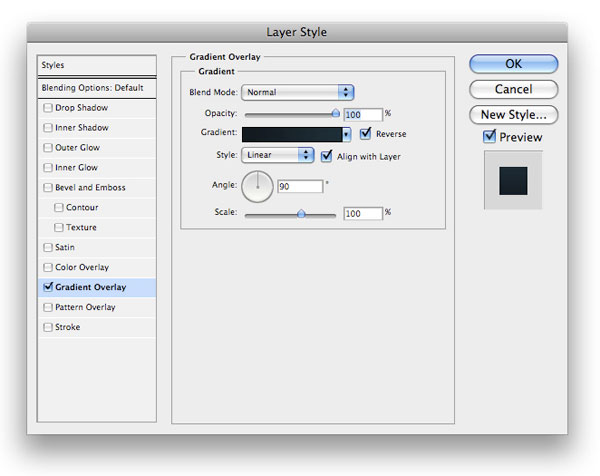The image size is (600, 476).
Task: Click the Scale slider handle
Action: [302, 214]
